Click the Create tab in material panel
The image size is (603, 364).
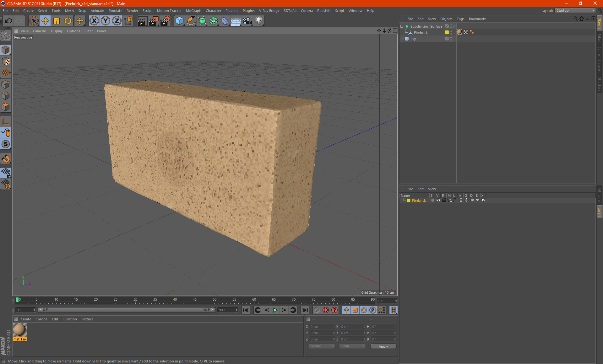click(x=25, y=319)
